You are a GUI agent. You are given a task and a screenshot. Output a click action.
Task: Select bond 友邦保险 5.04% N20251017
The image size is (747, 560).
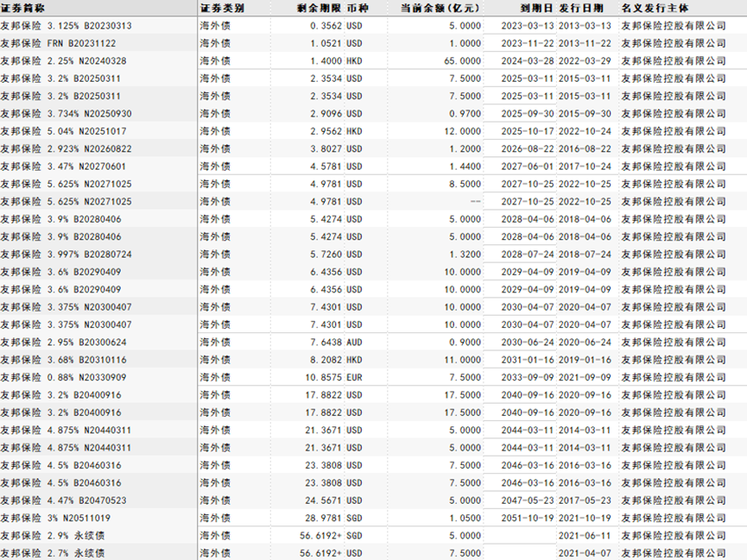[63, 131]
